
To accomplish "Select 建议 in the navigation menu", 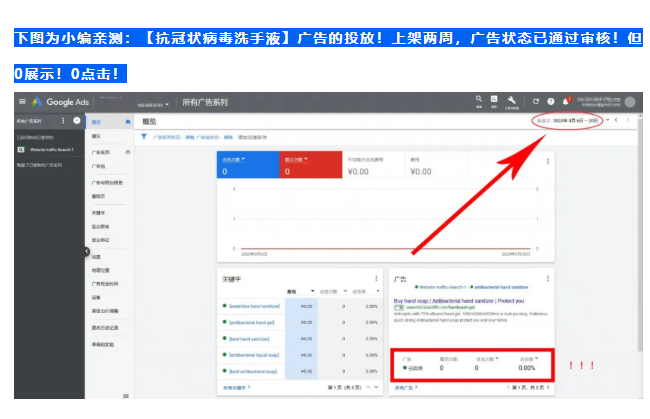I will point(96,136).
